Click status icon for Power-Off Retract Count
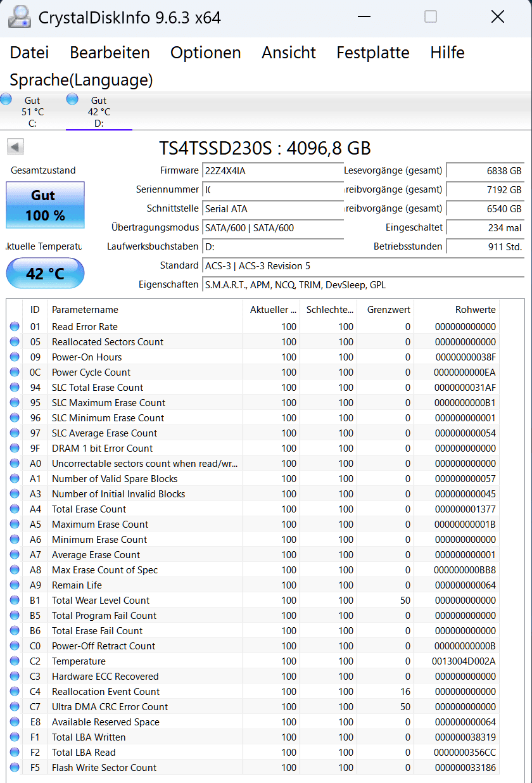Screen dimensions: 532x783 [x=15, y=646]
